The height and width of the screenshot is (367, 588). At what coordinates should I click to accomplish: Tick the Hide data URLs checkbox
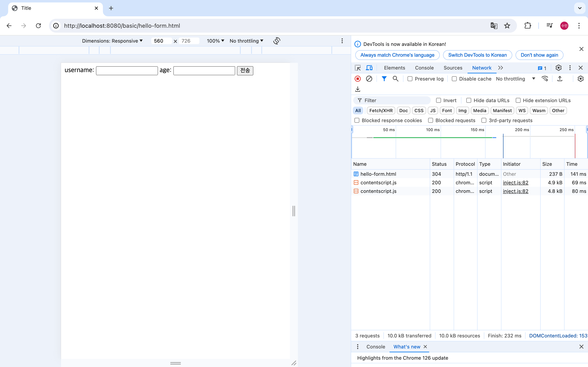point(469,101)
